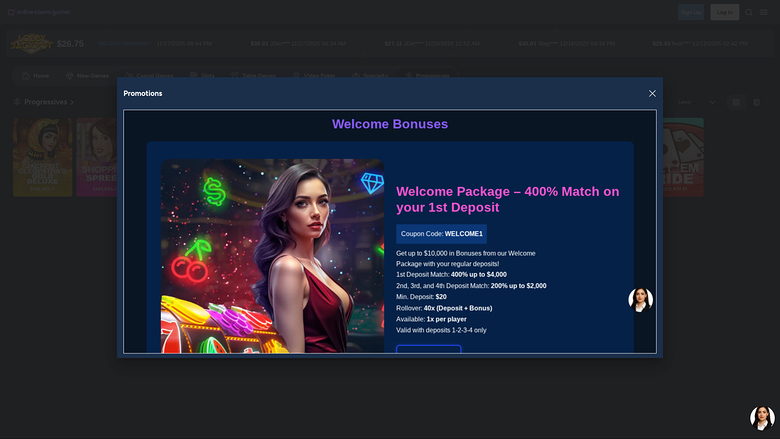Click the "Min. Deposit: $20" line
This screenshot has height=439, width=780.
(421, 297)
